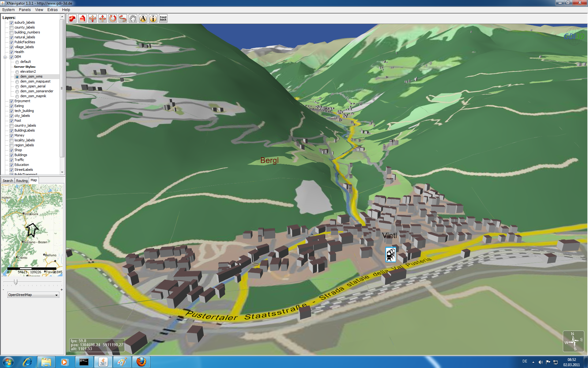Switch to the Routing tab
588x368 pixels.
point(22,181)
